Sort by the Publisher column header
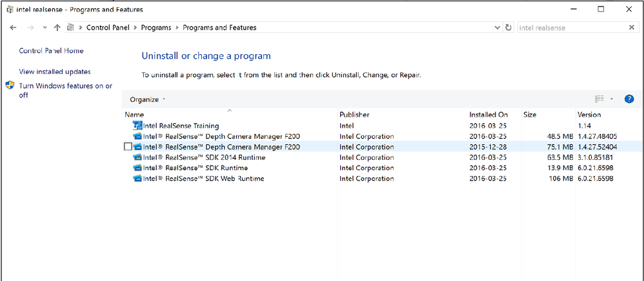 tap(354, 115)
